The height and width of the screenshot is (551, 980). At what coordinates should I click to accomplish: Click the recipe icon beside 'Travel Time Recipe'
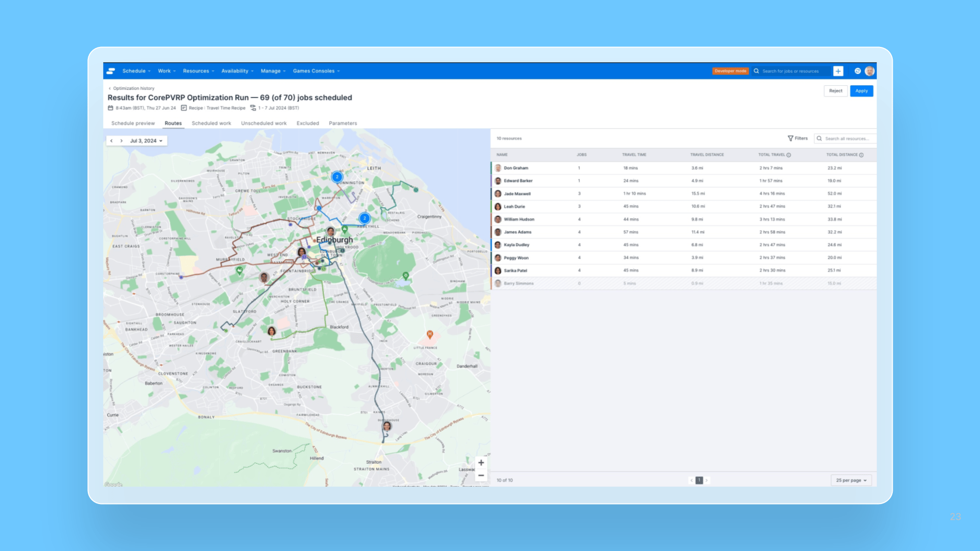184,108
